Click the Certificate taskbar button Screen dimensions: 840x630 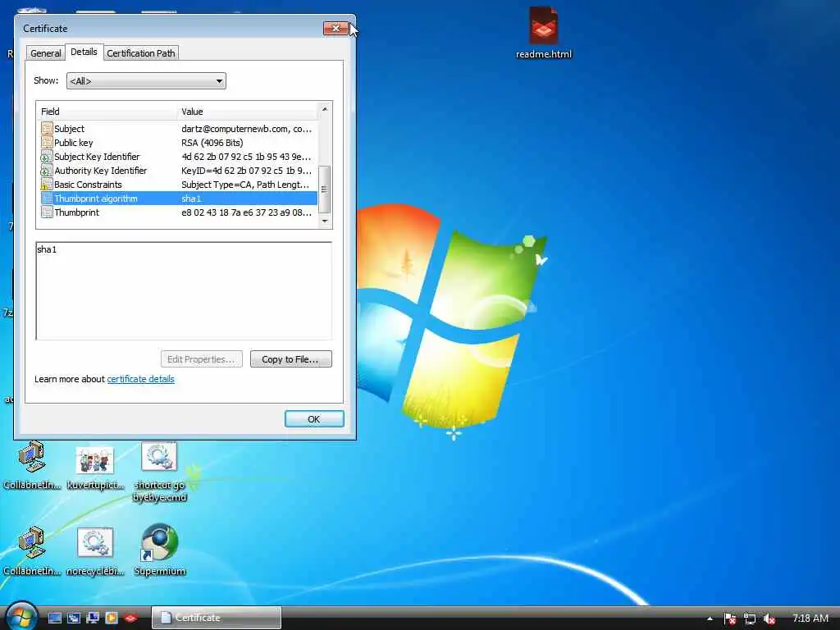[x=217, y=618]
